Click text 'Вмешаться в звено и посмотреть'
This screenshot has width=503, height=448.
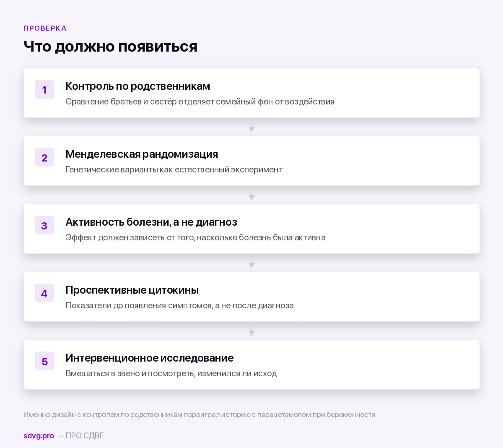pyautogui.click(x=130, y=373)
